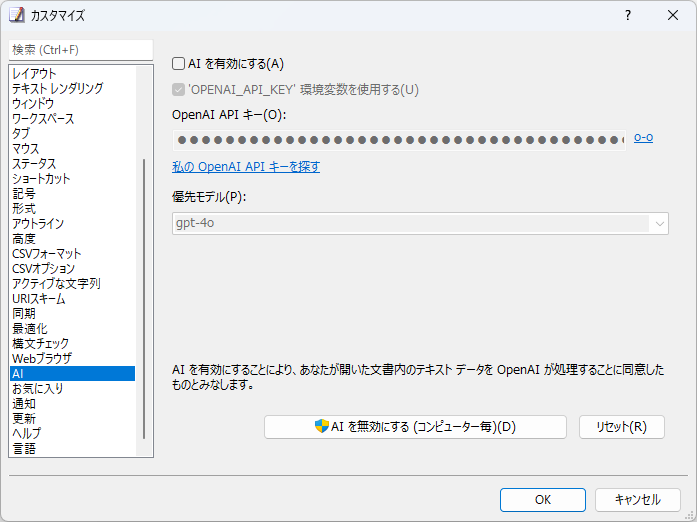
Task: Select CSVオプション in the list
Action: 72,269
